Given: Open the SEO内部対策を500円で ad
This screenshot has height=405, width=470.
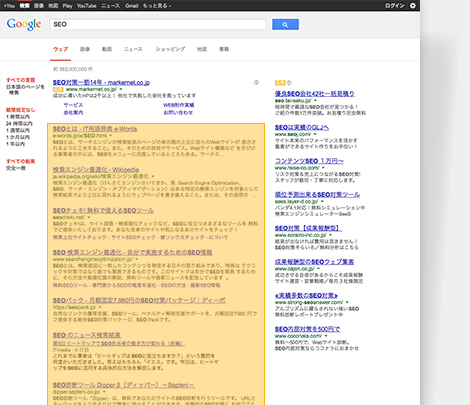Looking at the screenshot, I should point(307,329).
